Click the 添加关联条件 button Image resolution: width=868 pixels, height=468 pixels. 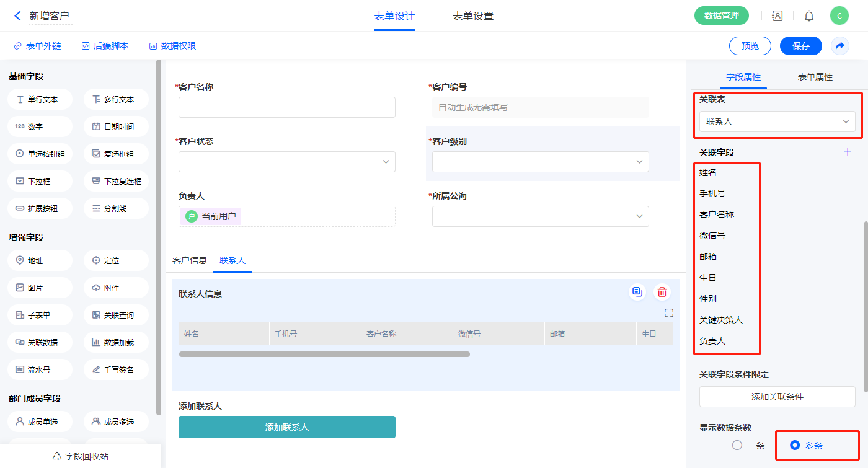coord(777,397)
